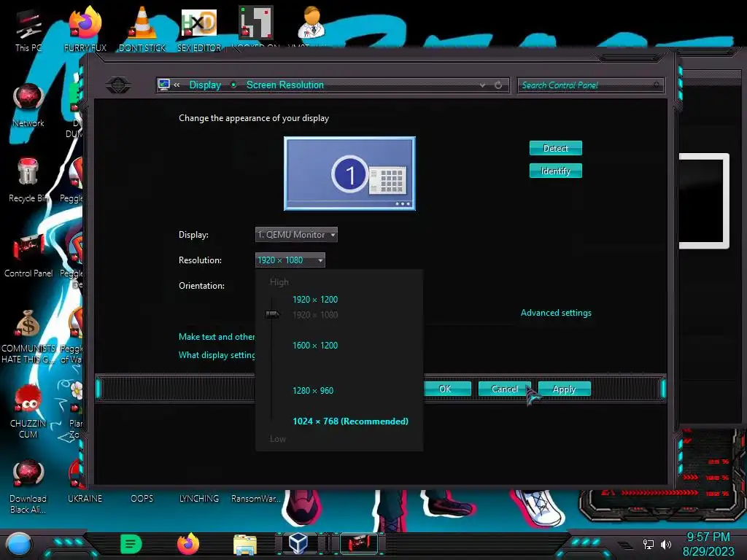Click the Start orb on the taskbar
Viewport: 747px width, 560px height.
[x=19, y=544]
